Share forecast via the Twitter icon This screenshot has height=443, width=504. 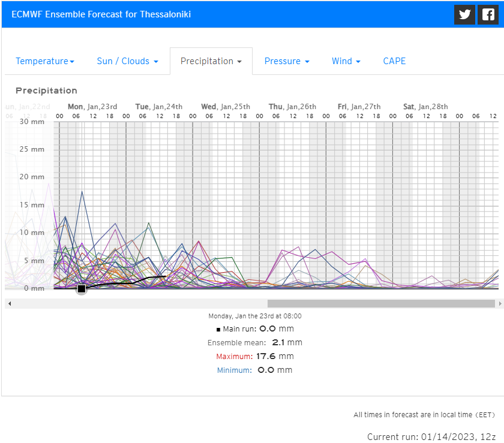tap(464, 14)
